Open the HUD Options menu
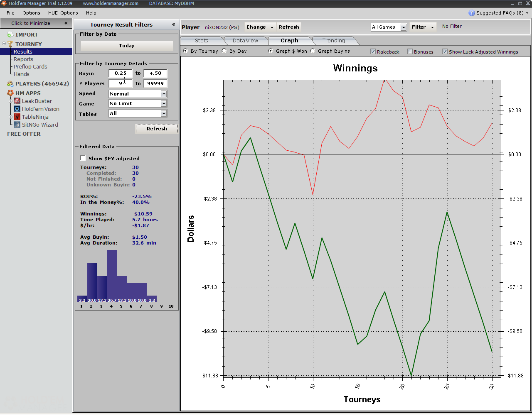The width and height of the screenshot is (532, 416). (x=63, y=13)
